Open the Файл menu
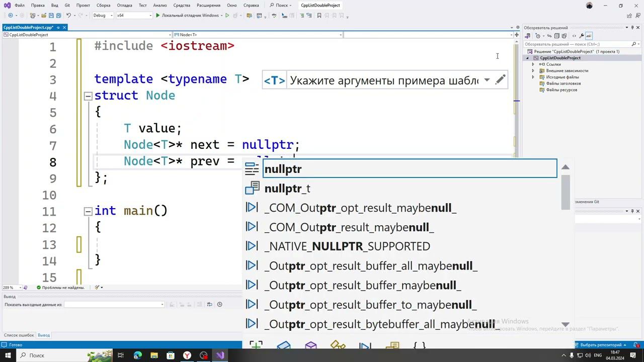The width and height of the screenshot is (644, 362). pyautogui.click(x=20, y=5)
